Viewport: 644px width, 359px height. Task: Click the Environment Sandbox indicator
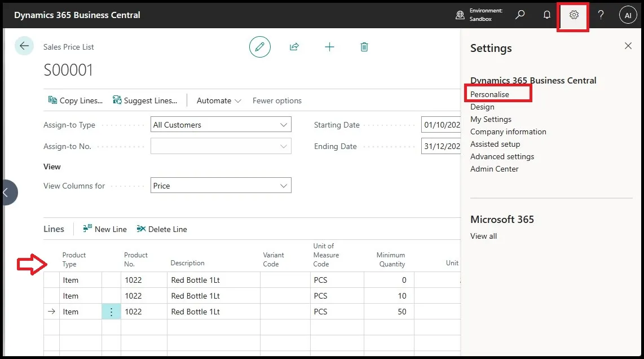coord(479,15)
